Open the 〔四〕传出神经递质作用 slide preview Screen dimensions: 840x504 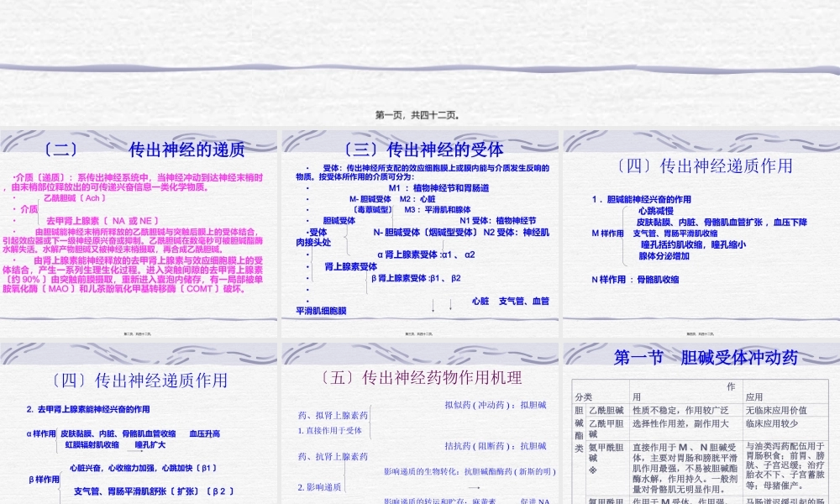pos(701,223)
